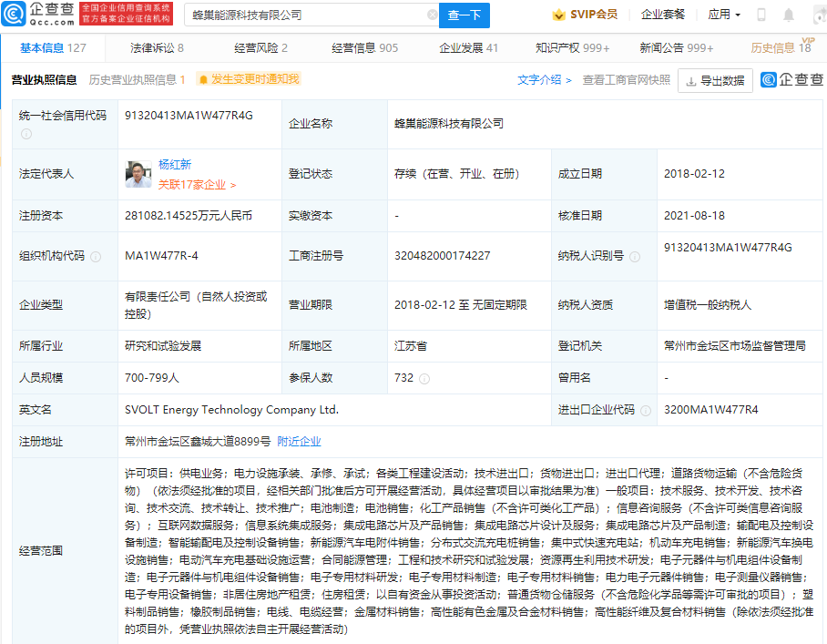Click status 存续（在营、开业、在册）
The image size is (827, 644).
pyautogui.click(x=456, y=174)
